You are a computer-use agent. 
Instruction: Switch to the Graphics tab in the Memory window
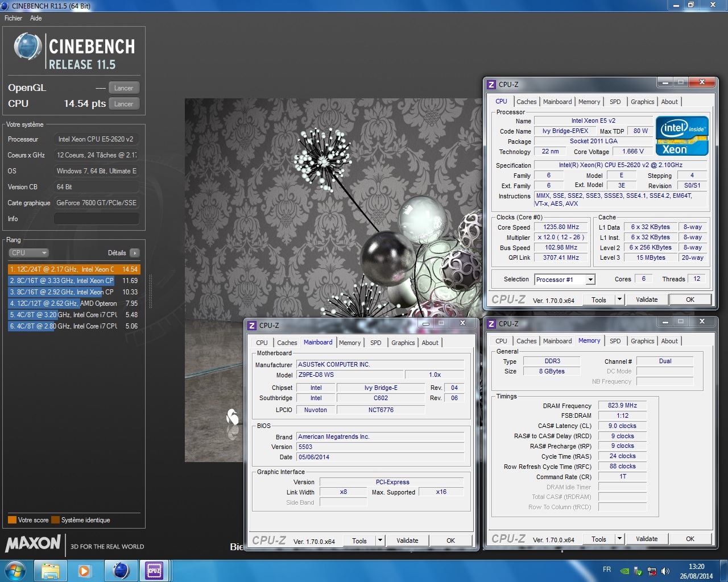tap(642, 341)
